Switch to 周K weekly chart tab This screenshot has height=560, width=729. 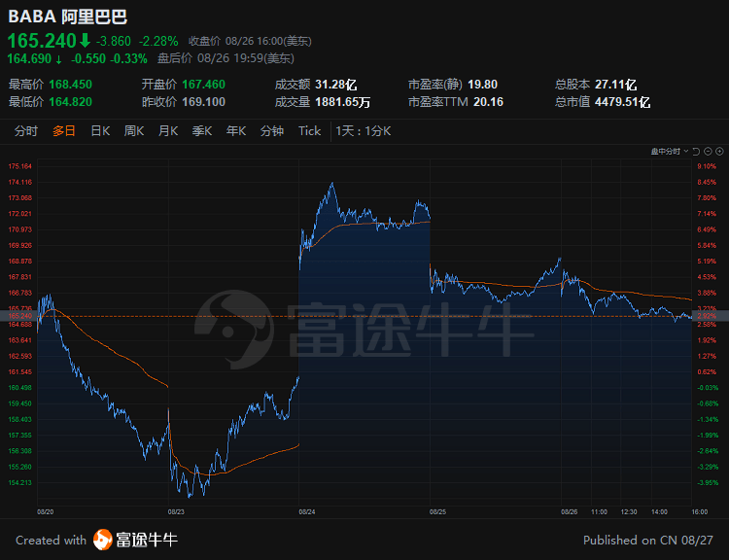coord(134,131)
